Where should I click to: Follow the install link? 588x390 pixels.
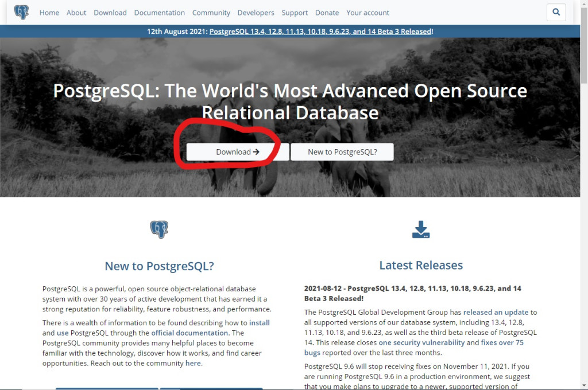coord(259,322)
